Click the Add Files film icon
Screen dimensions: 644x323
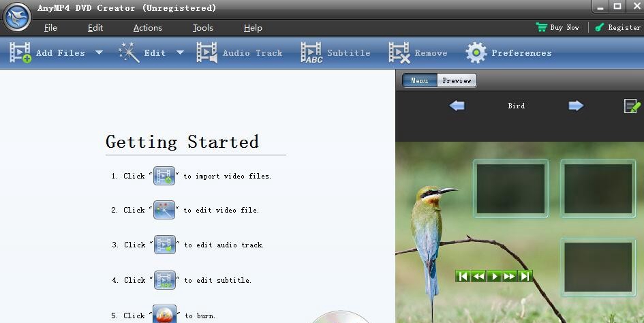pyautogui.click(x=20, y=52)
